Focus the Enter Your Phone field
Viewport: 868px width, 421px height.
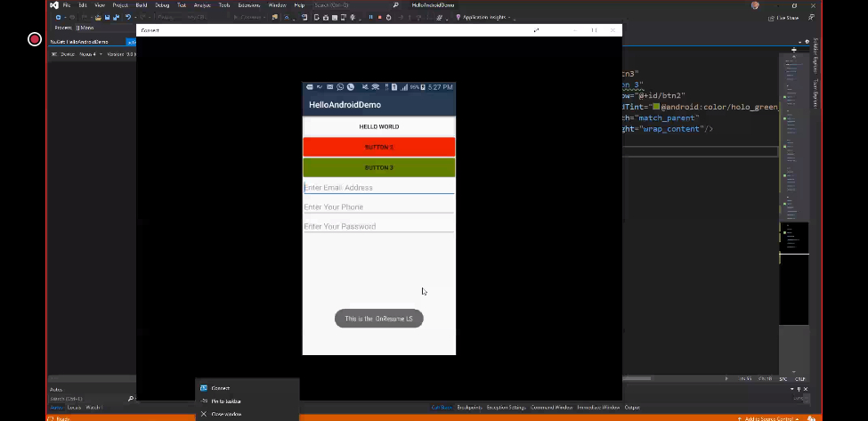pyautogui.click(x=379, y=206)
